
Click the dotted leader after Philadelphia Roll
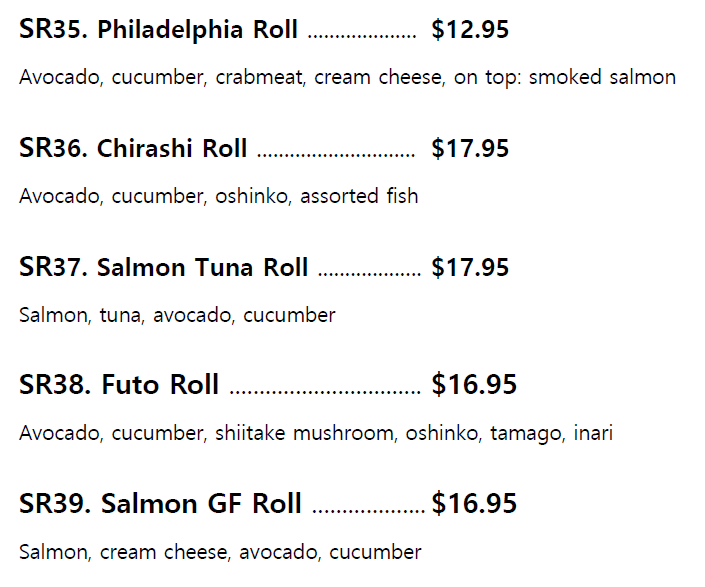tap(362, 36)
